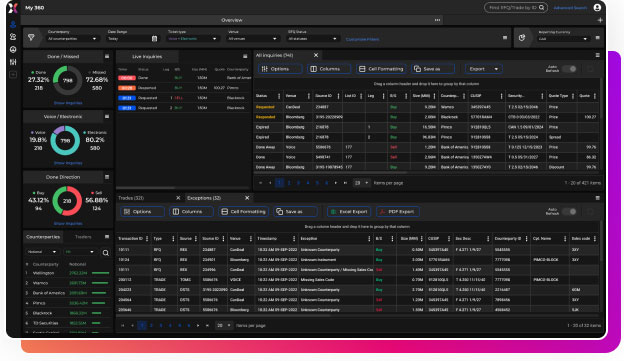Open the Date Range calendar icon

pyautogui.click(x=154, y=39)
